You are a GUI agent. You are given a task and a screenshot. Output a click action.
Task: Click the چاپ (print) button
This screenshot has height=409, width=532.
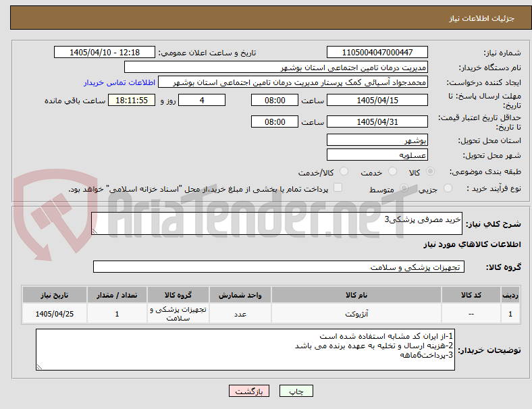(x=296, y=391)
